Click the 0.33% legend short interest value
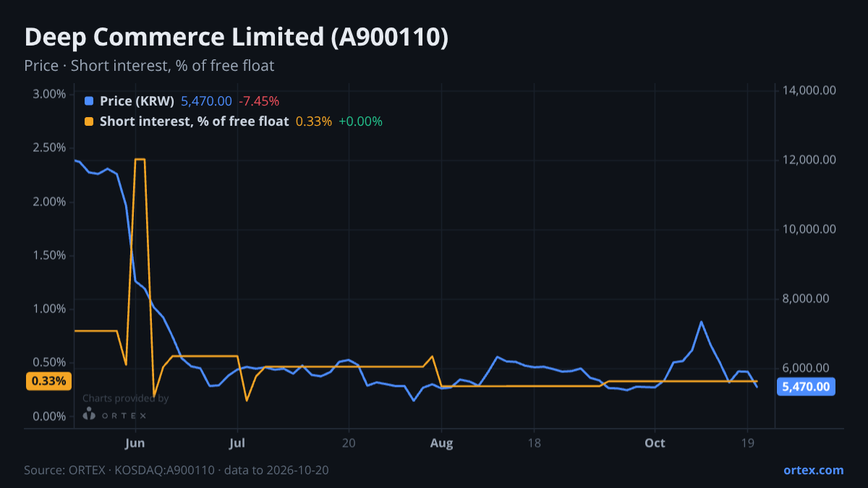868x488 pixels. [x=314, y=121]
